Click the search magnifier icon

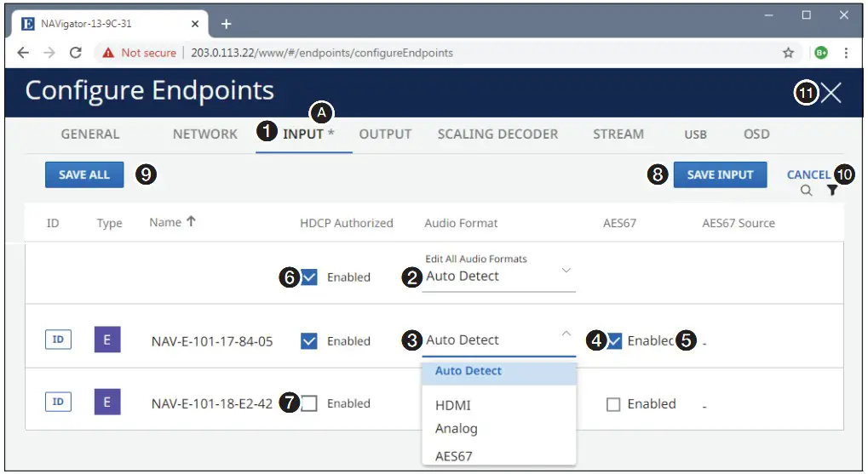[807, 191]
